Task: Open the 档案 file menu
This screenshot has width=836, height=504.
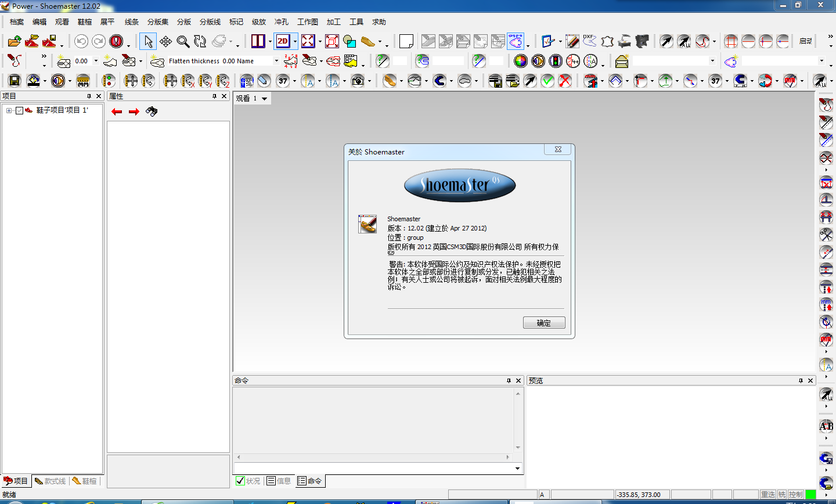Action: point(17,22)
